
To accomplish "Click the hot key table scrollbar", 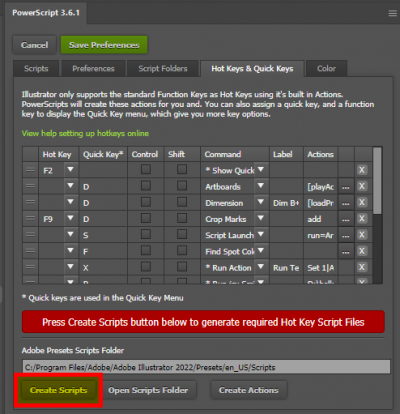I will point(377,181).
